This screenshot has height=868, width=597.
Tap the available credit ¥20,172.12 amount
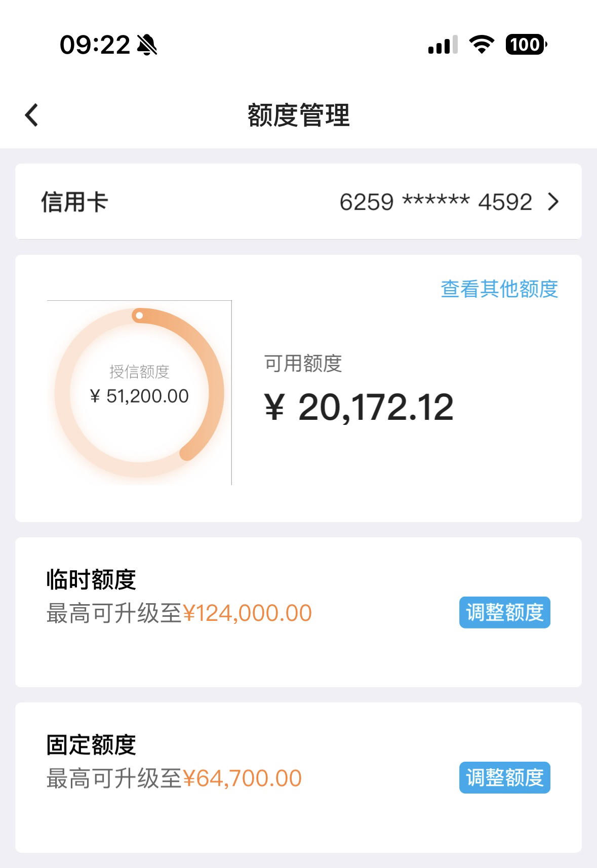(359, 407)
